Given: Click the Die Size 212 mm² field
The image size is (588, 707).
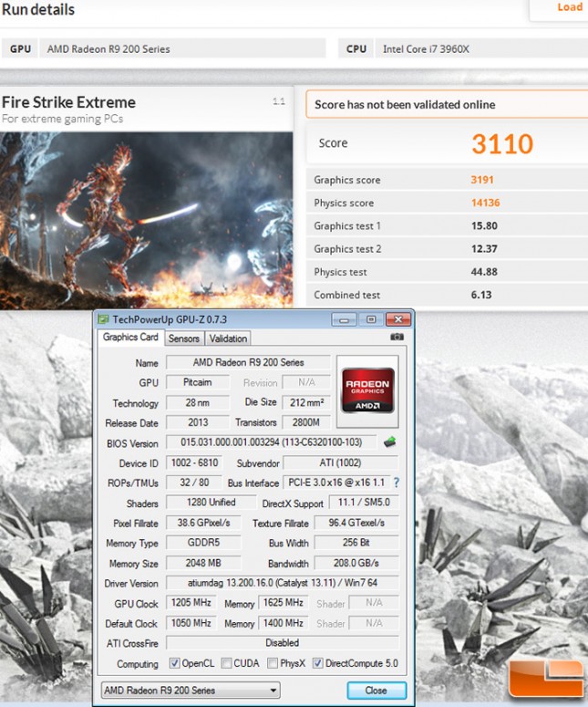Looking at the screenshot, I should click(x=306, y=402).
